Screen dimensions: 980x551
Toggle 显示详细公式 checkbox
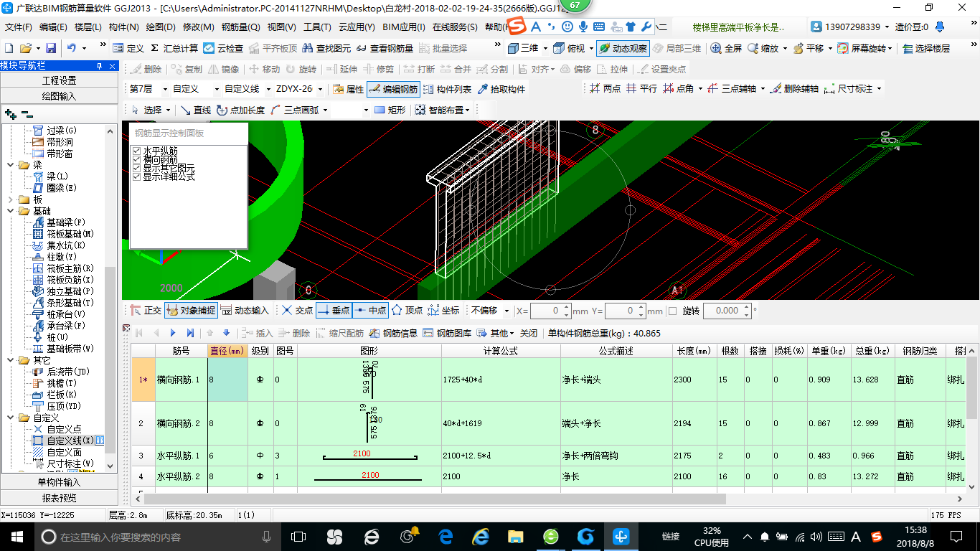coord(136,176)
